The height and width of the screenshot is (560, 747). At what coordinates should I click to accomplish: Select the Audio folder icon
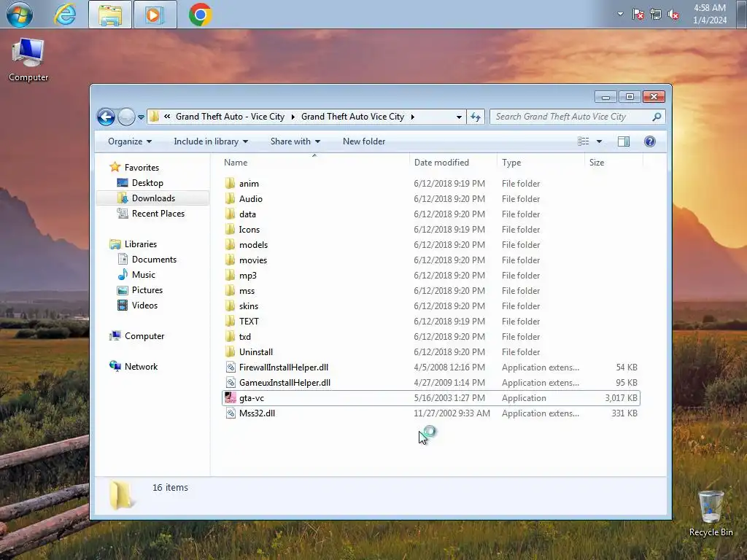point(230,198)
